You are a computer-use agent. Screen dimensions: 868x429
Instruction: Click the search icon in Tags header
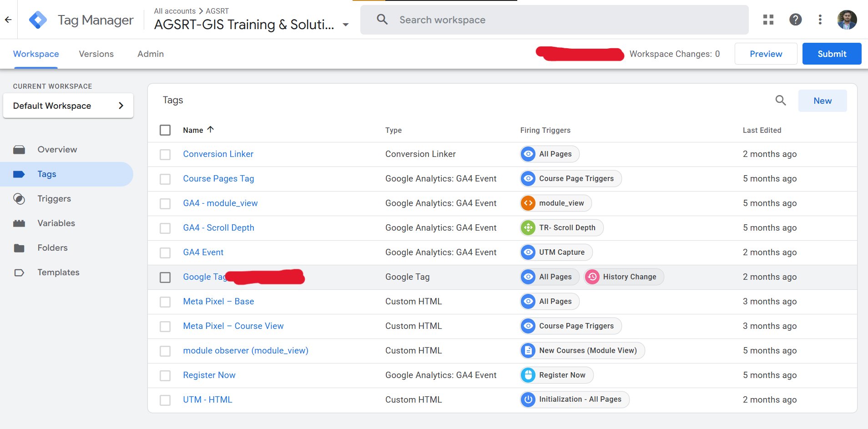[781, 101]
